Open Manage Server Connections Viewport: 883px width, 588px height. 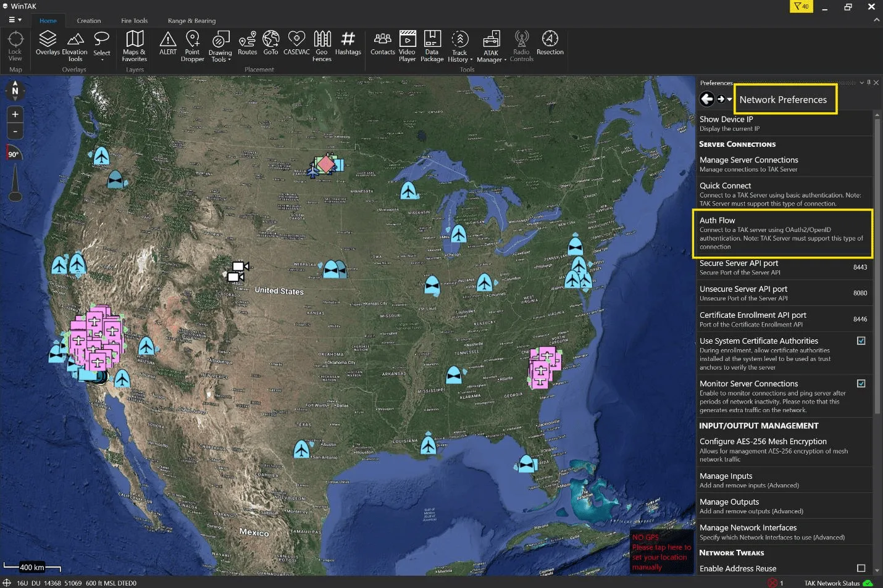(784, 164)
